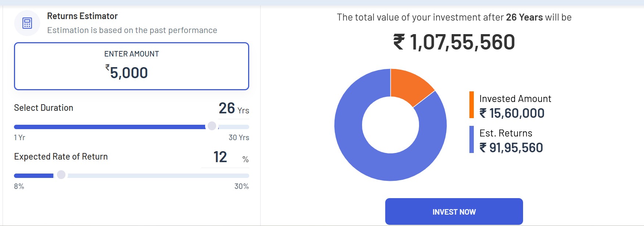
Task: Click the large rupee icon beside total value
Action: click(x=399, y=41)
